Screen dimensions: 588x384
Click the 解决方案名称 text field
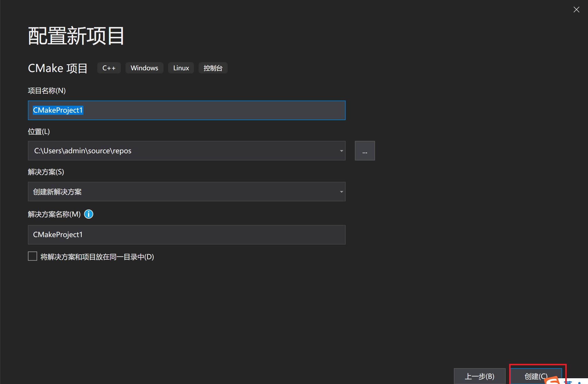[x=187, y=235]
